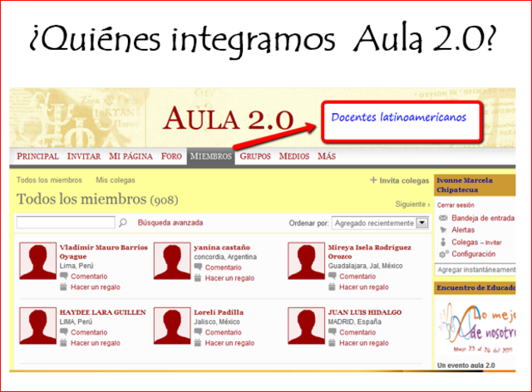Click Comentario under yanina castaño

click(224, 267)
